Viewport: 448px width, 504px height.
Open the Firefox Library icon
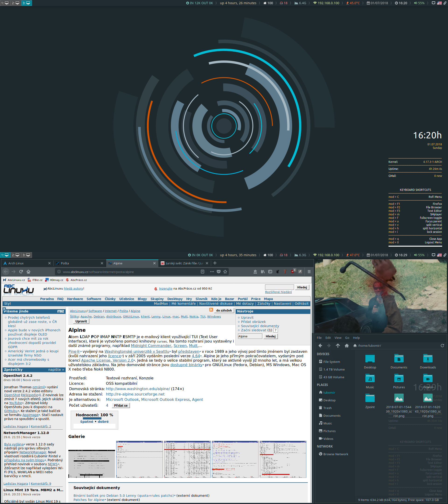[263, 271]
